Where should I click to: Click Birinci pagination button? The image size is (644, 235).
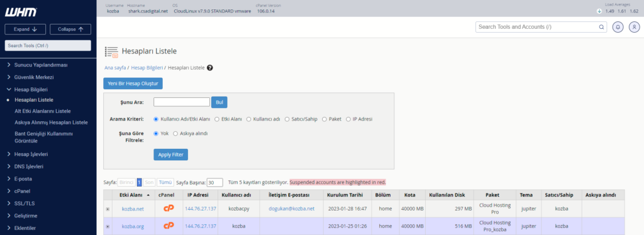(x=126, y=182)
